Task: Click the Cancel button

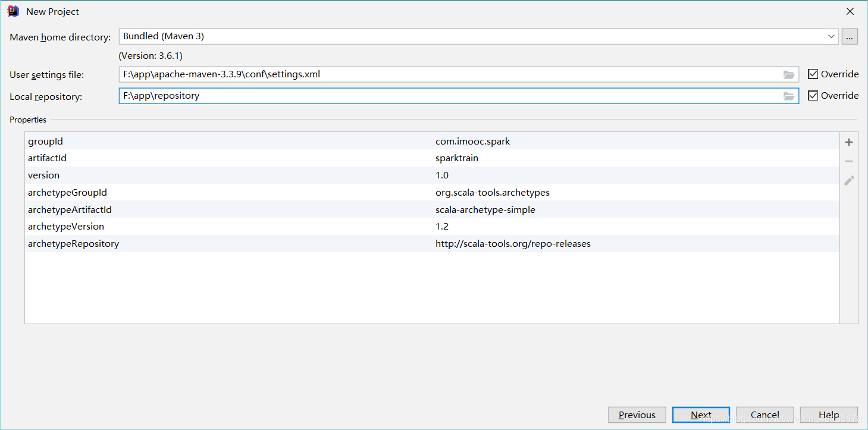Action: (x=765, y=415)
